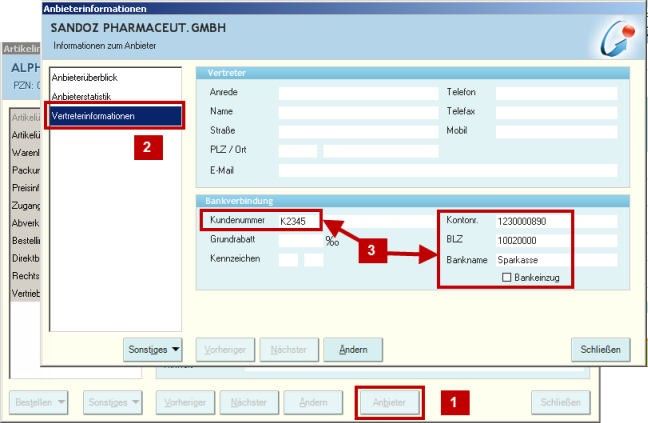Click the Kundennummer field containing K2345
This screenshot has height=423, width=648.
[x=300, y=220]
